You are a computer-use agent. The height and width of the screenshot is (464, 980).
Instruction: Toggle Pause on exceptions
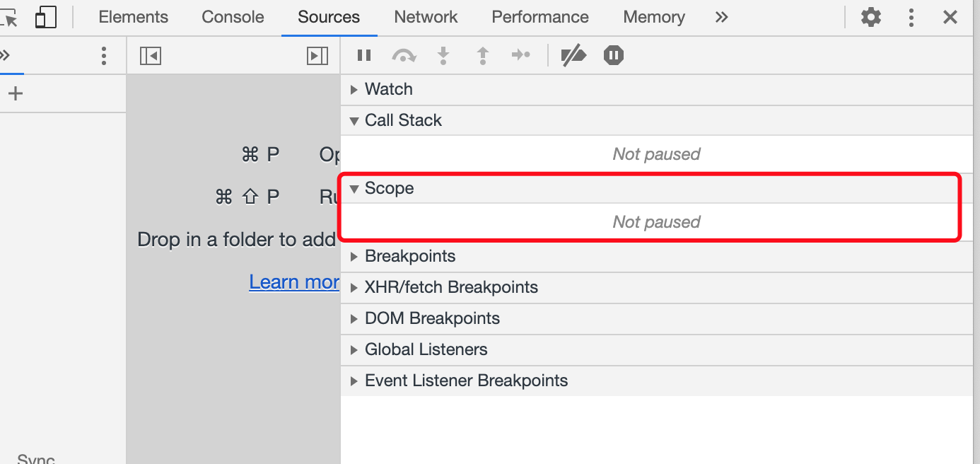tap(614, 55)
